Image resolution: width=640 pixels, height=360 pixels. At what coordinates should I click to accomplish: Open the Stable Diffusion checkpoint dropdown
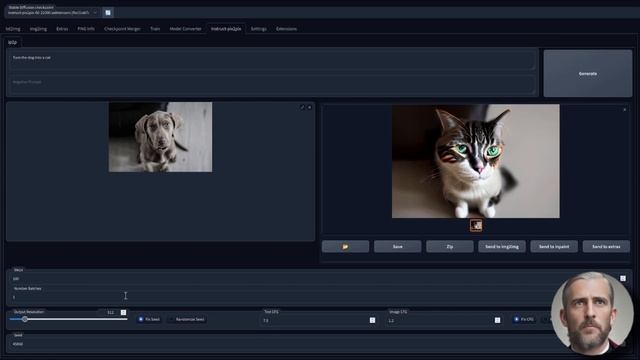click(52, 13)
